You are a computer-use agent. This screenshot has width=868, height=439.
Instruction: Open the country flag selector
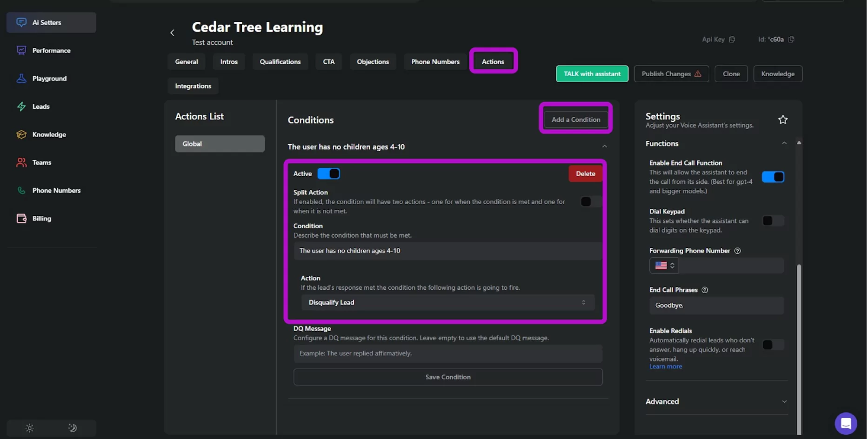pos(664,266)
